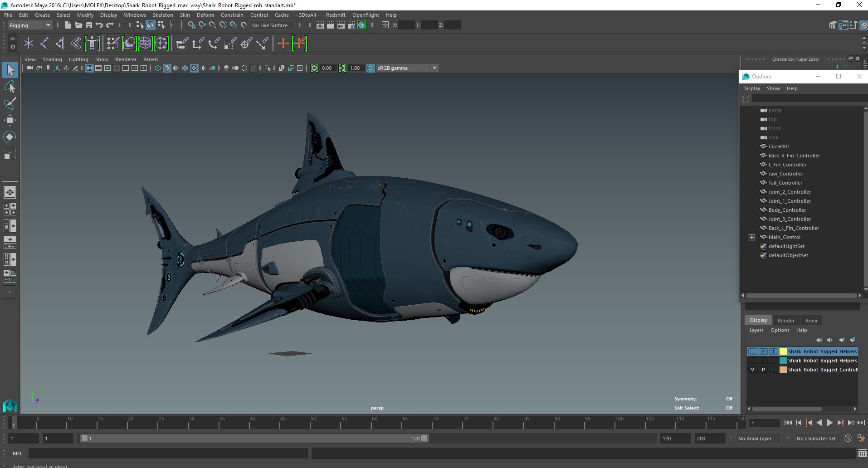
Task: Create a new scene with the file icon
Action: click(x=68, y=25)
